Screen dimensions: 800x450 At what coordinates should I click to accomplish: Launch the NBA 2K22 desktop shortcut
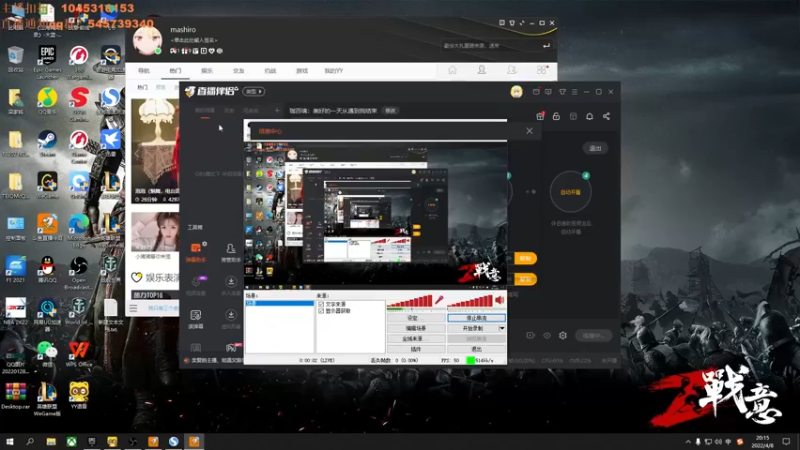[15, 312]
